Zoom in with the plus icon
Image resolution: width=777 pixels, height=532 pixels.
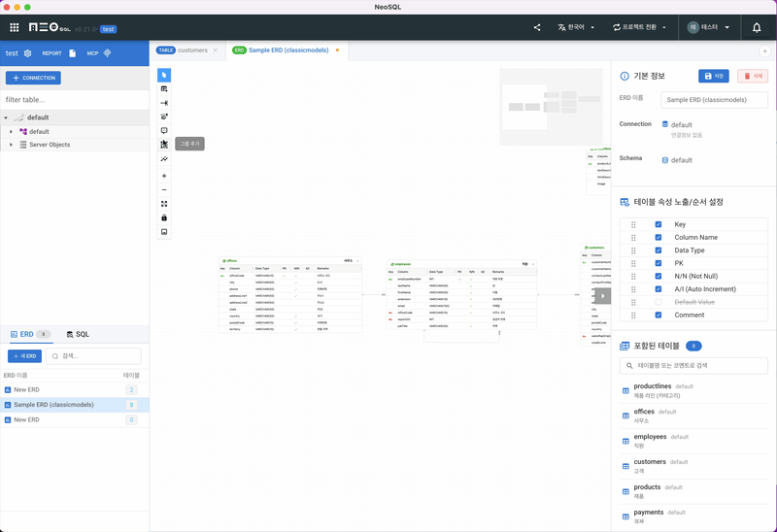(x=164, y=176)
